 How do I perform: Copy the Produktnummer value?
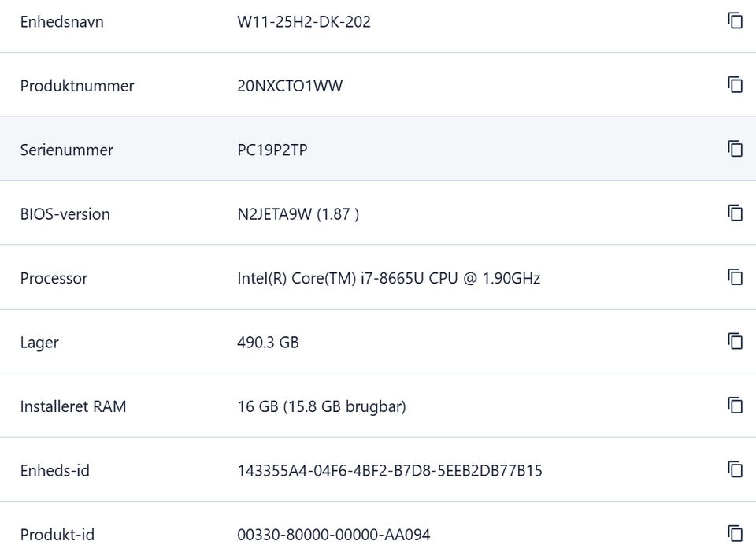735,85
